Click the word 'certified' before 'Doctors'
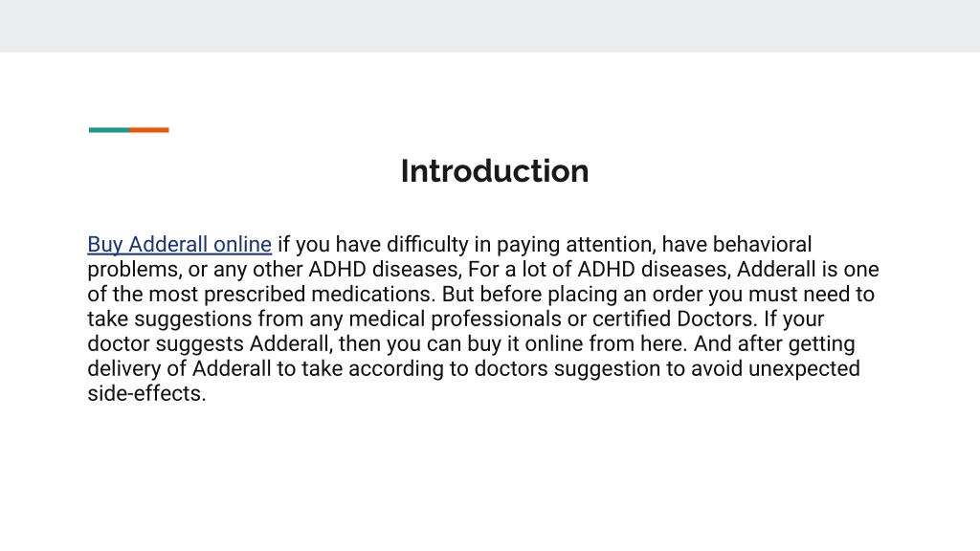 coord(632,320)
